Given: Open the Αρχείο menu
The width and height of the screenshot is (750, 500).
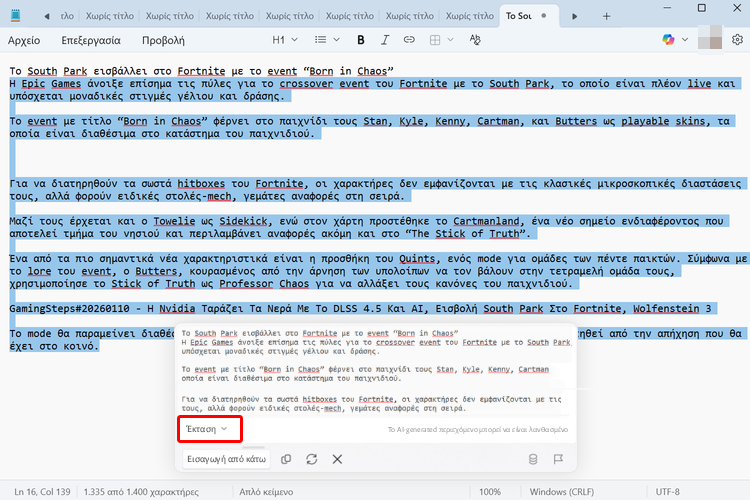Looking at the screenshot, I should pos(24,40).
